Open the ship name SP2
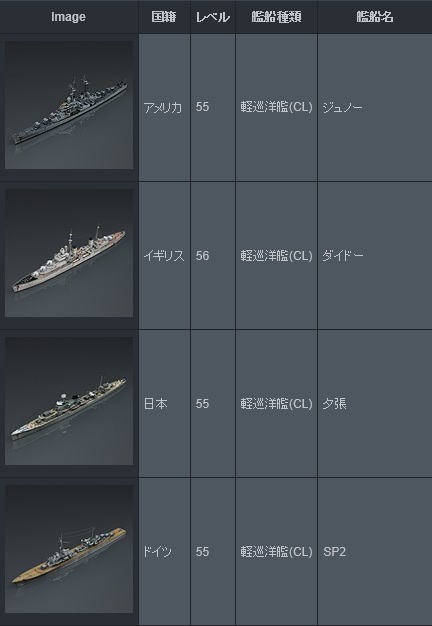Screen dimensions: 432x626 tap(335, 552)
